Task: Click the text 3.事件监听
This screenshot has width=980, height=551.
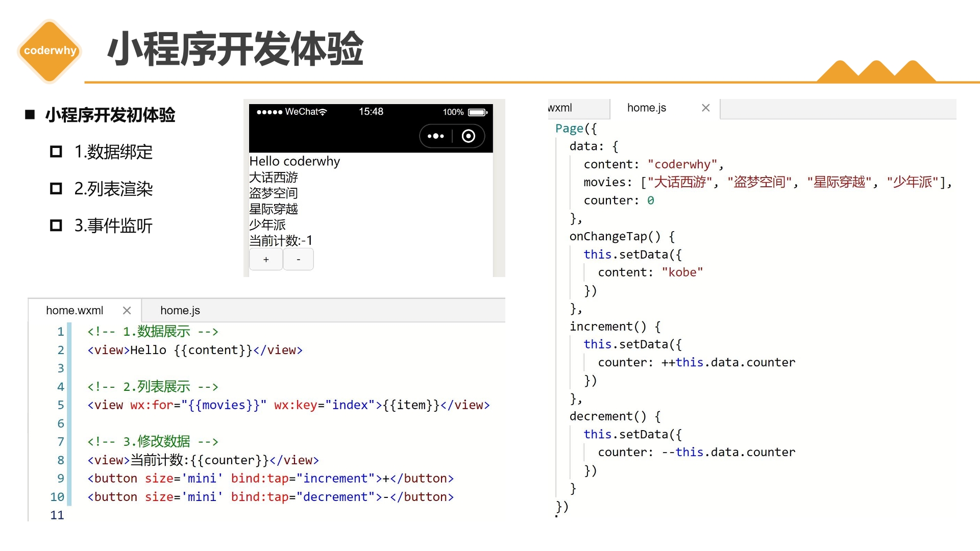Action: tap(113, 226)
